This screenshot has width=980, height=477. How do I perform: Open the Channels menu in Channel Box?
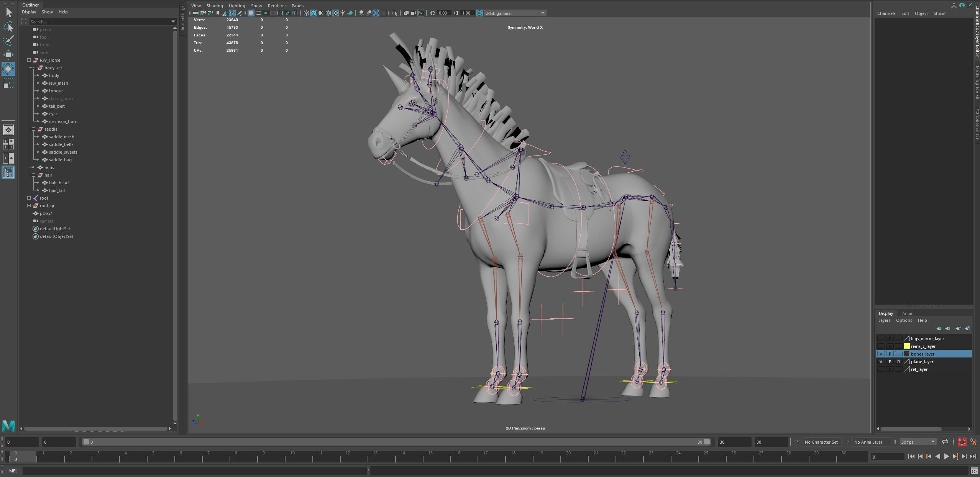tap(886, 13)
